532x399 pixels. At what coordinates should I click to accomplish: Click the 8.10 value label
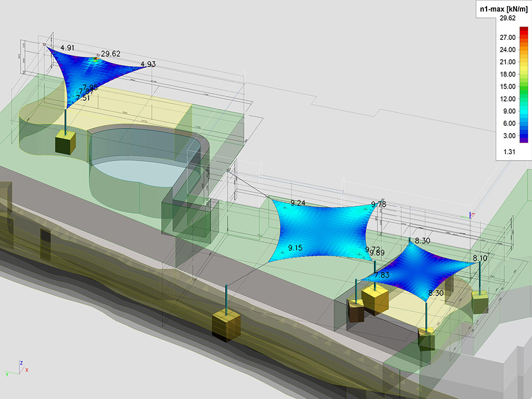point(480,258)
